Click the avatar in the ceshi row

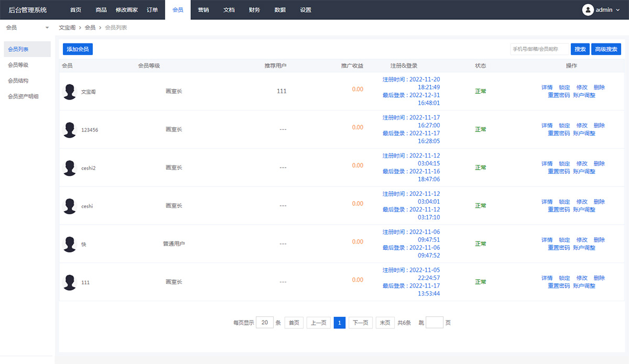click(x=70, y=206)
